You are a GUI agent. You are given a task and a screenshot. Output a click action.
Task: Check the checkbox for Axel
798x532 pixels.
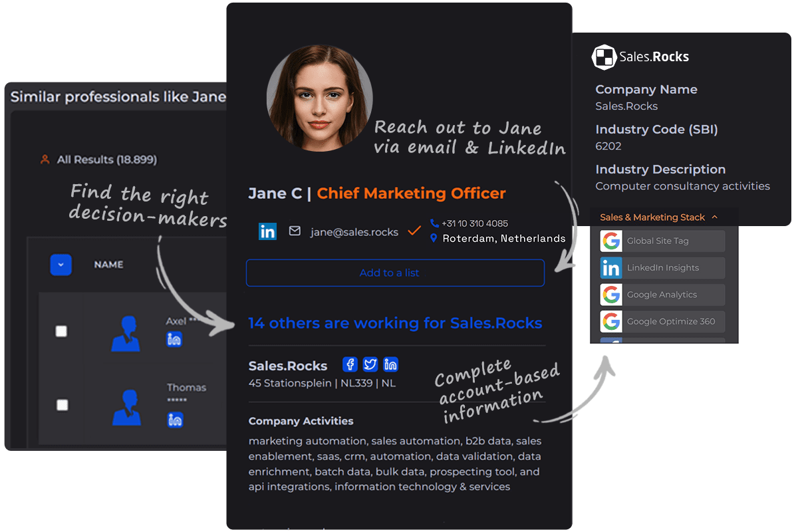pyautogui.click(x=61, y=331)
